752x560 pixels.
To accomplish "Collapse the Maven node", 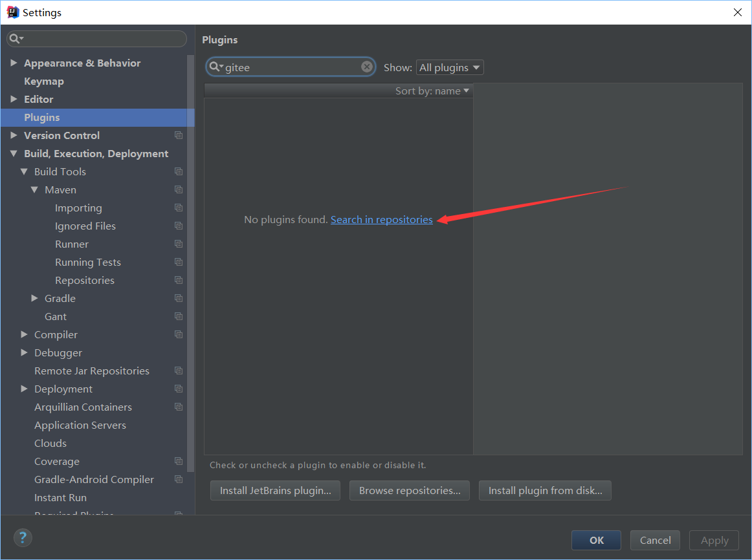I will (x=34, y=189).
